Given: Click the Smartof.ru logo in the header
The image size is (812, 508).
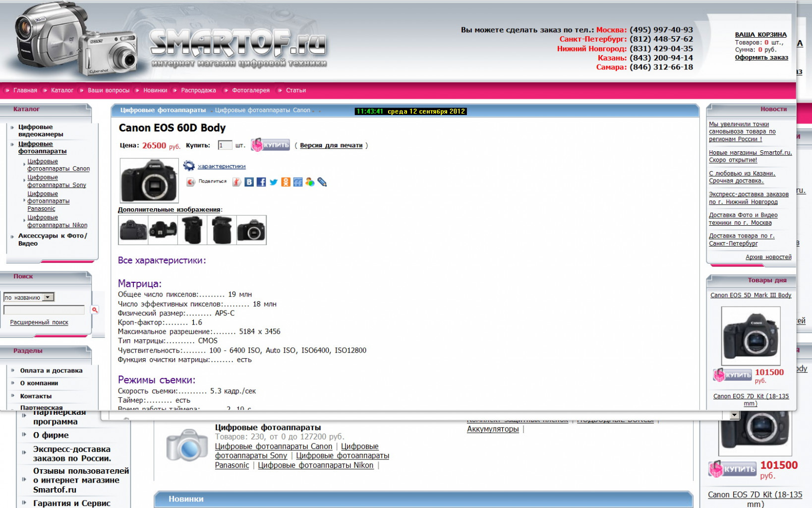Looking at the screenshot, I should coord(238,49).
